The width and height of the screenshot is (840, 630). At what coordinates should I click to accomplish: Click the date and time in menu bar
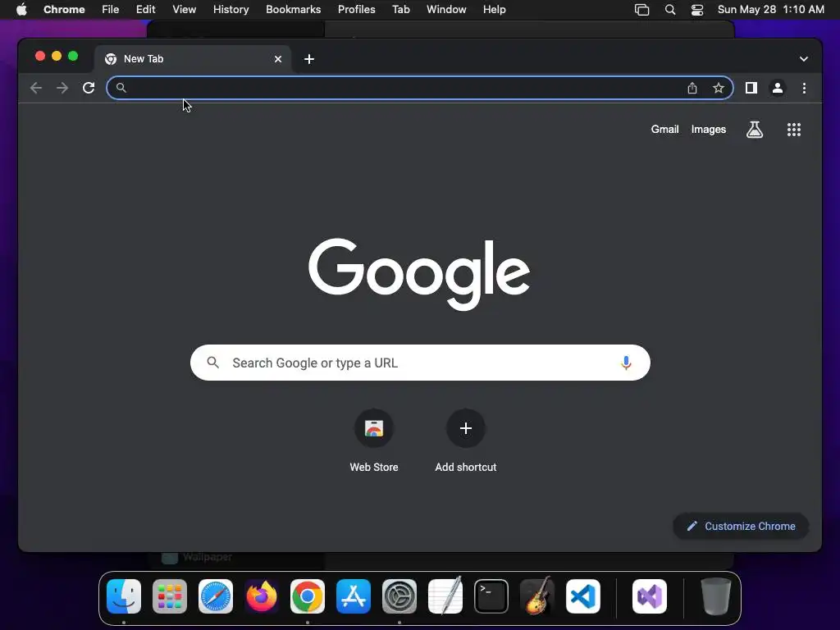[771, 10]
